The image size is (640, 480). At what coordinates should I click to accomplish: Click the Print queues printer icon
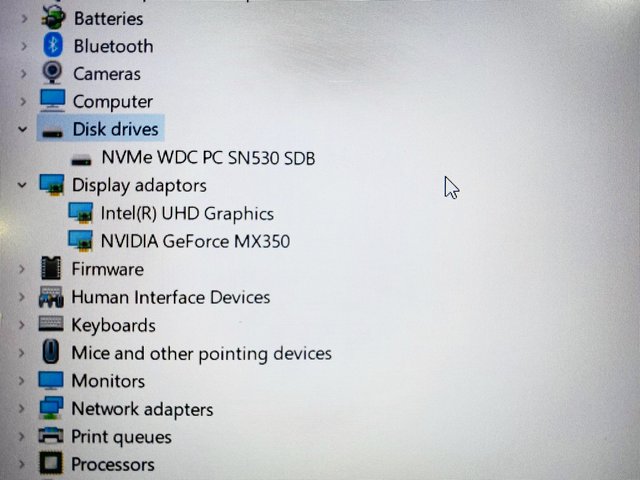(51, 436)
